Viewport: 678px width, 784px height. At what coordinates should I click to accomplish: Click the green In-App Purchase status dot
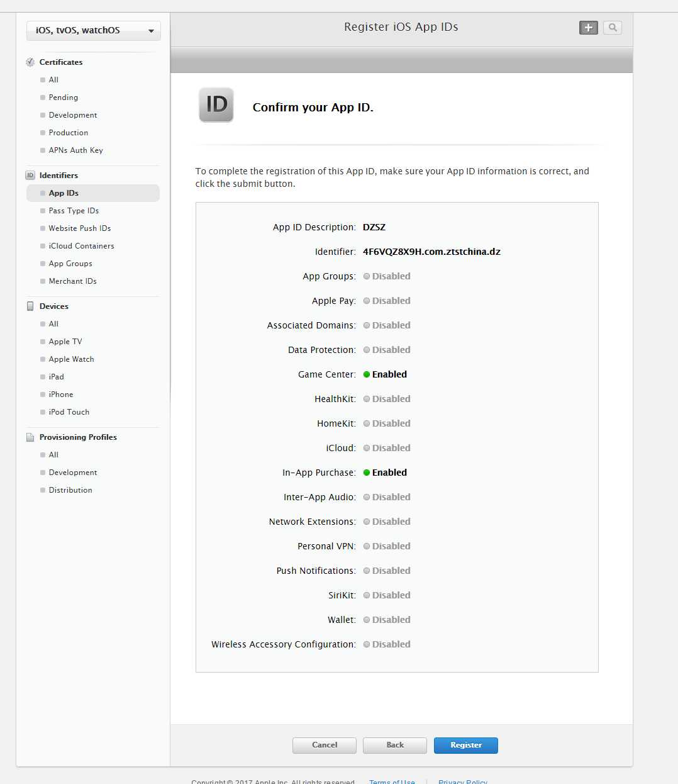367,473
